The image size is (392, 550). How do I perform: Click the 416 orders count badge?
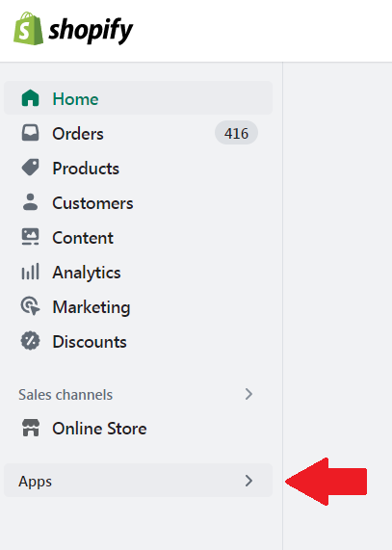236,133
